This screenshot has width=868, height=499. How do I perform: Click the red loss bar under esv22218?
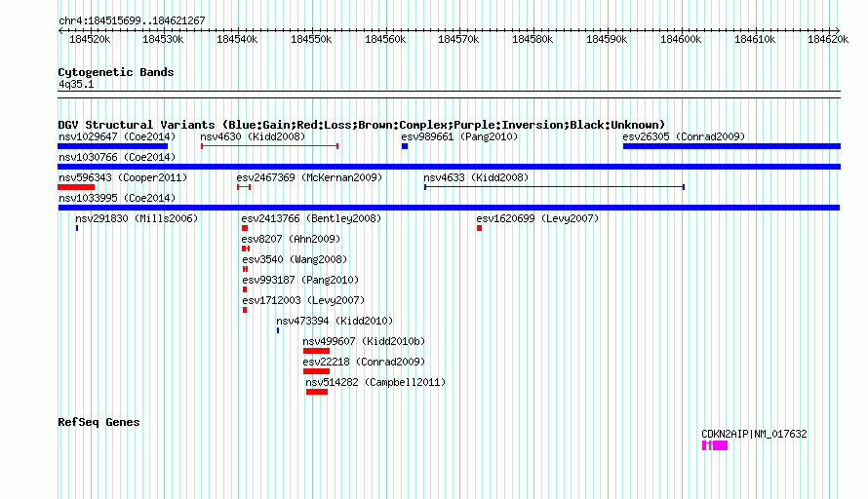click(x=316, y=371)
